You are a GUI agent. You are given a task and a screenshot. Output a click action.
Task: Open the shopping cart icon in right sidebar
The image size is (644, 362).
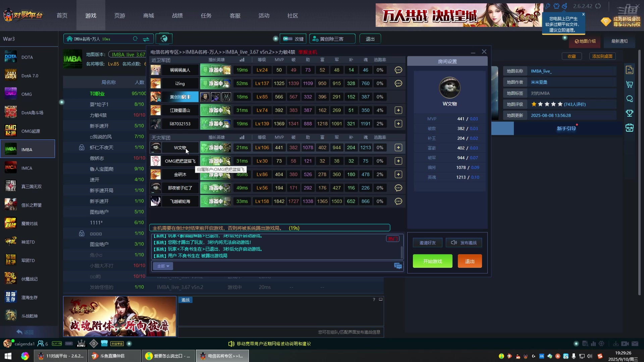point(630,84)
